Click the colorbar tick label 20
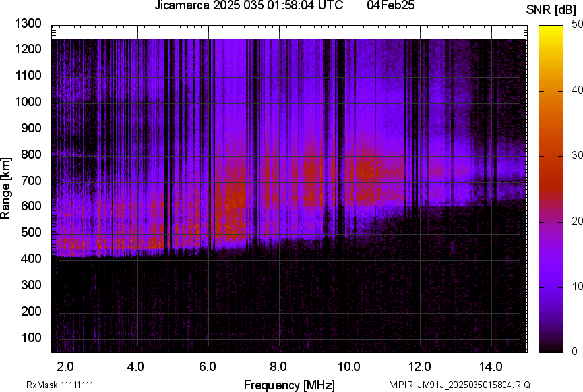This screenshot has width=583, height=392. (578, 221)
